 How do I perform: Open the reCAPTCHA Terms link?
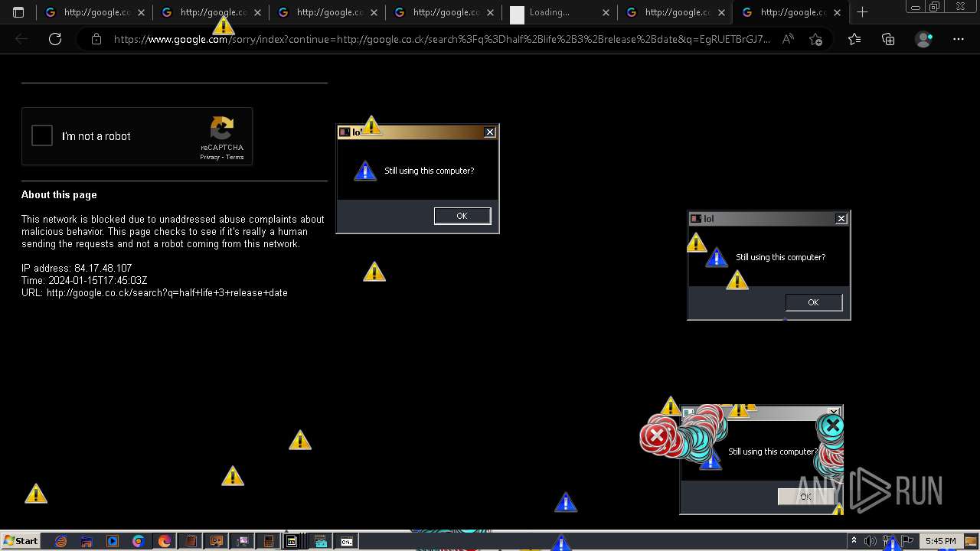[x=235, y=157]
